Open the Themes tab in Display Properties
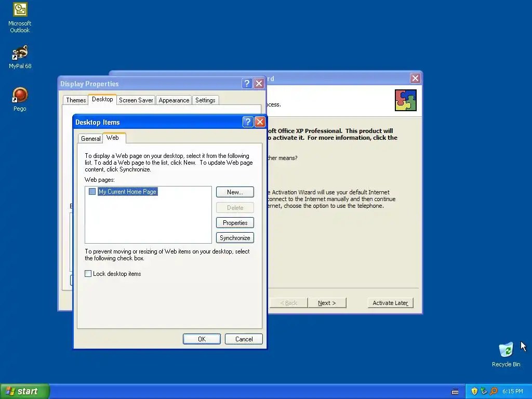 pos(76,100)
